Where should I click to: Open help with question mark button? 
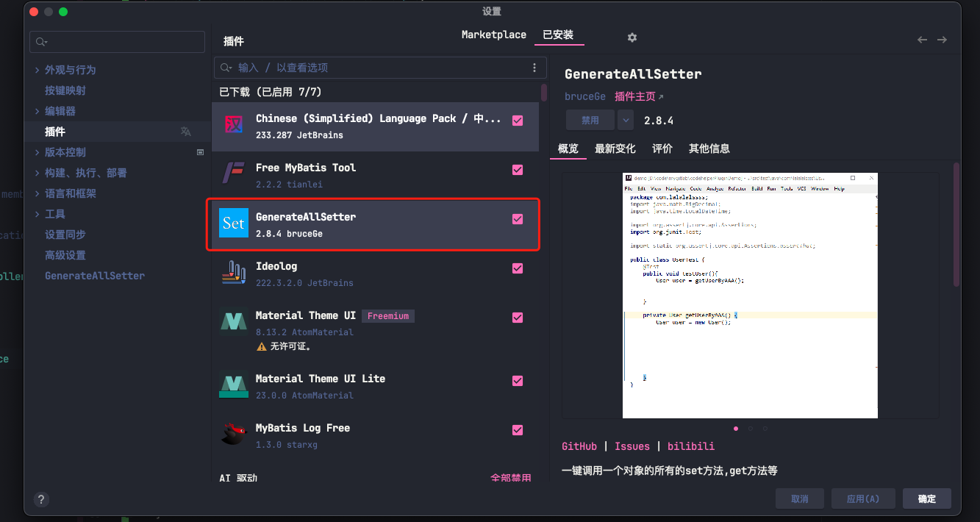[x=41, y=499]
